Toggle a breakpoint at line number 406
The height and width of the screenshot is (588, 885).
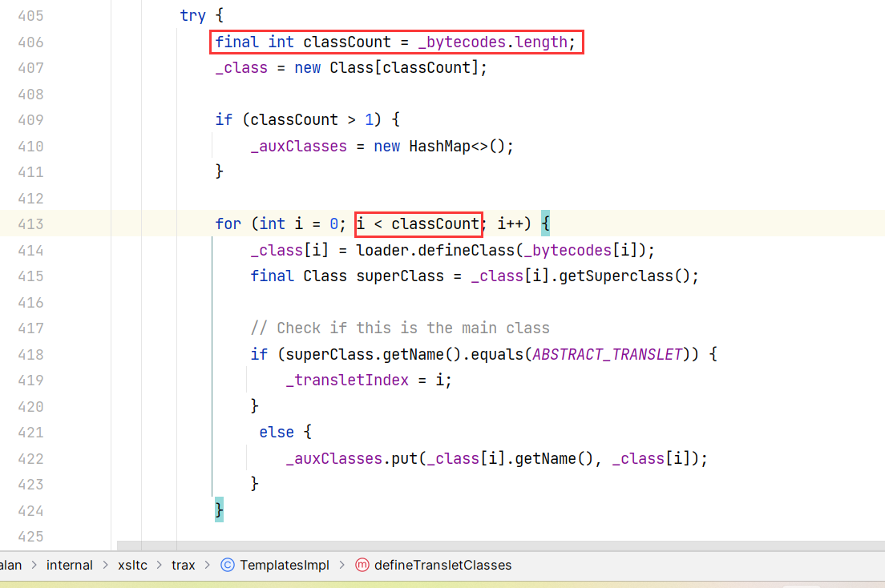pyautogui.click(x=30, y=42)
